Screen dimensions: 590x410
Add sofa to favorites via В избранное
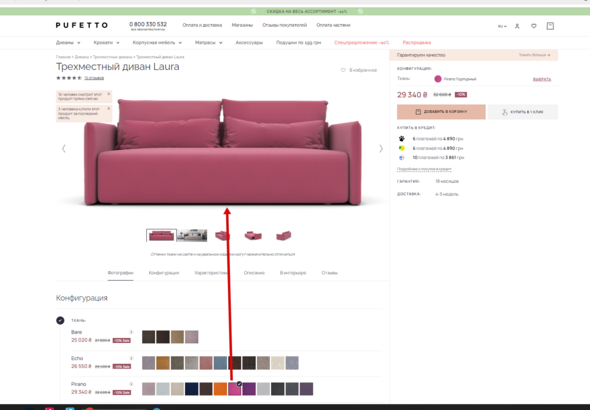click(x=359, y=70)
